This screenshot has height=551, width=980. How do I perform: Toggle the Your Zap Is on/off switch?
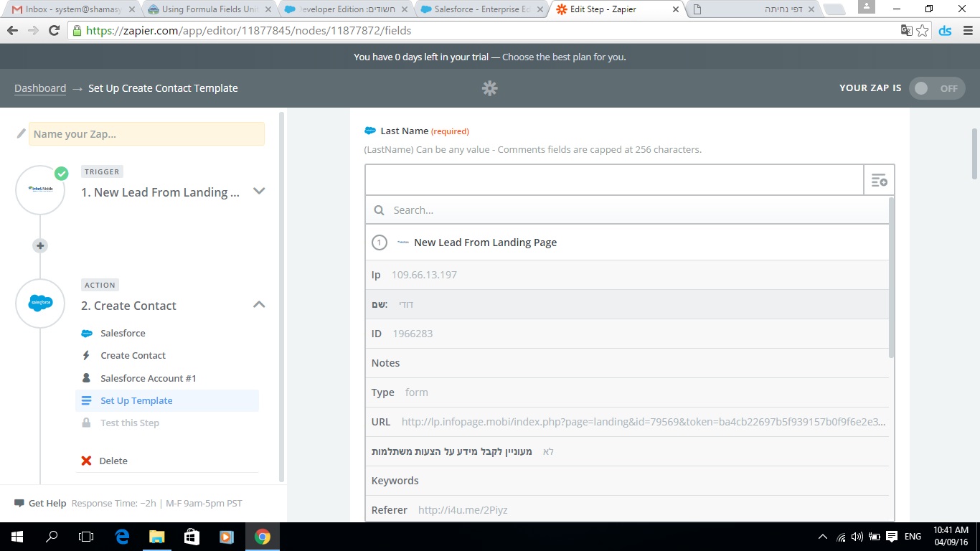coord(937,88)
